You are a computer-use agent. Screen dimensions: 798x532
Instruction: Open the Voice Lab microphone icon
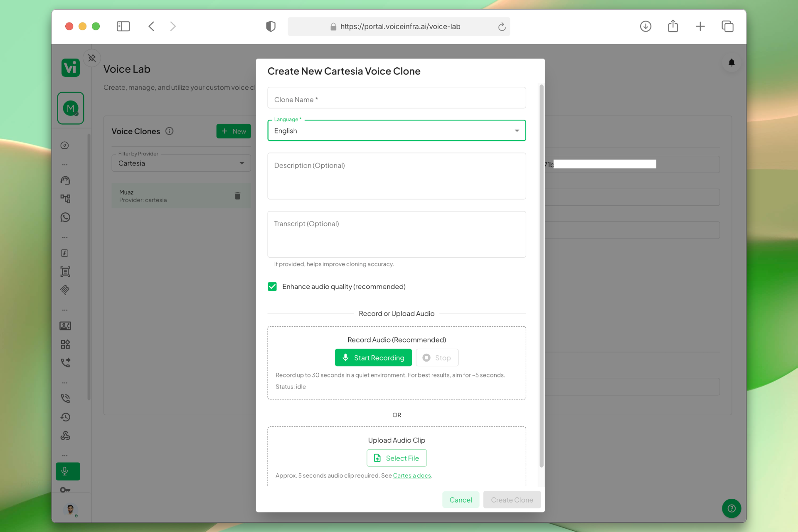point(68,471)
